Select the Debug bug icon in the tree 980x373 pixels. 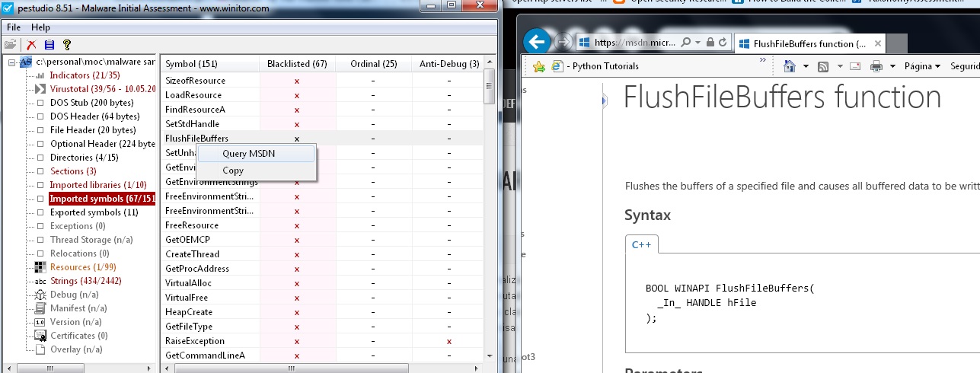point(40,295)
